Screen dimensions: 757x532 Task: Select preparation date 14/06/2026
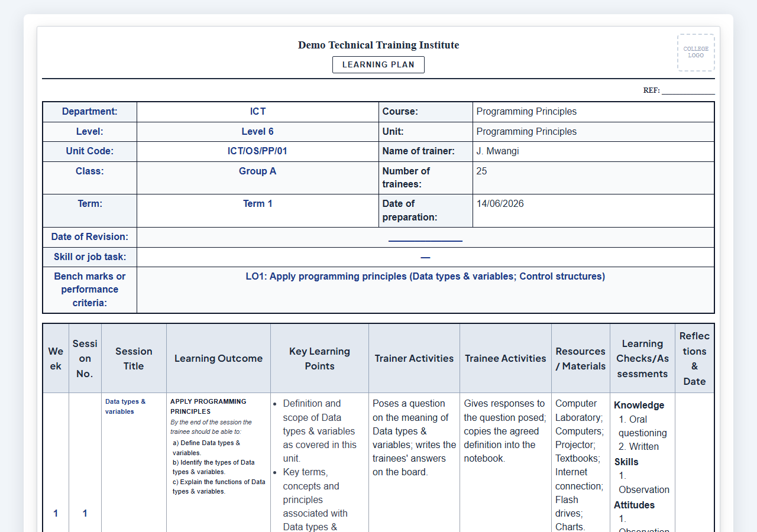click(500, 204)
